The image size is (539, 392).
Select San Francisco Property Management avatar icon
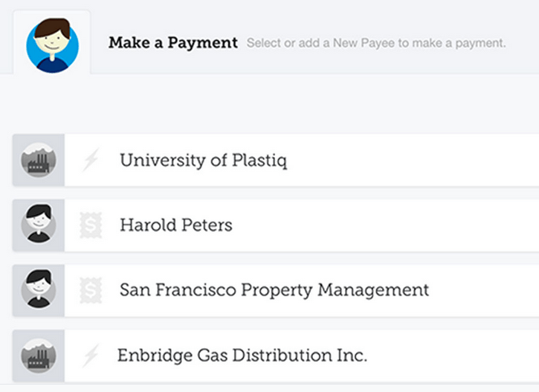39,289
